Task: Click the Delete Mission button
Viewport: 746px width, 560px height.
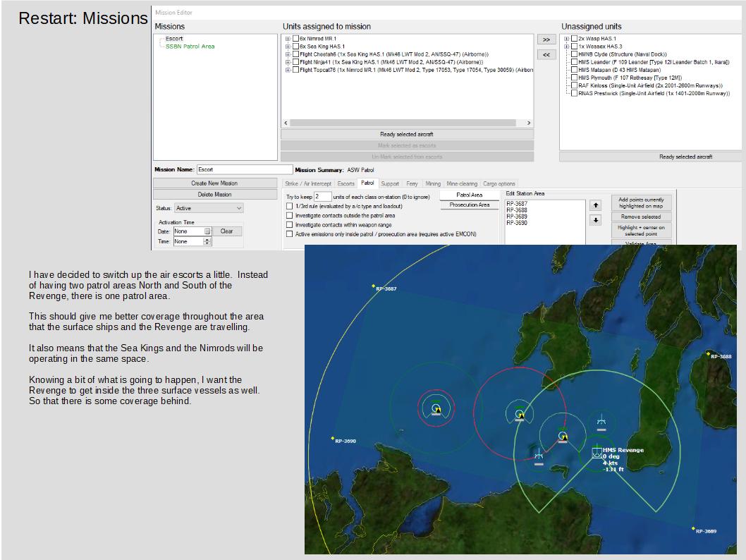Action: tap(214, 195)
